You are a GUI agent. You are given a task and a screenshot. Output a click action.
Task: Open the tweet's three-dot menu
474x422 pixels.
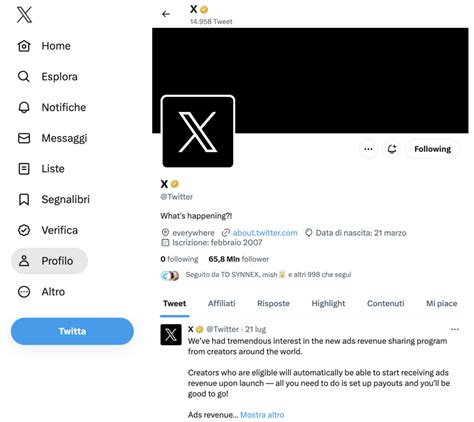click(455, 329)
